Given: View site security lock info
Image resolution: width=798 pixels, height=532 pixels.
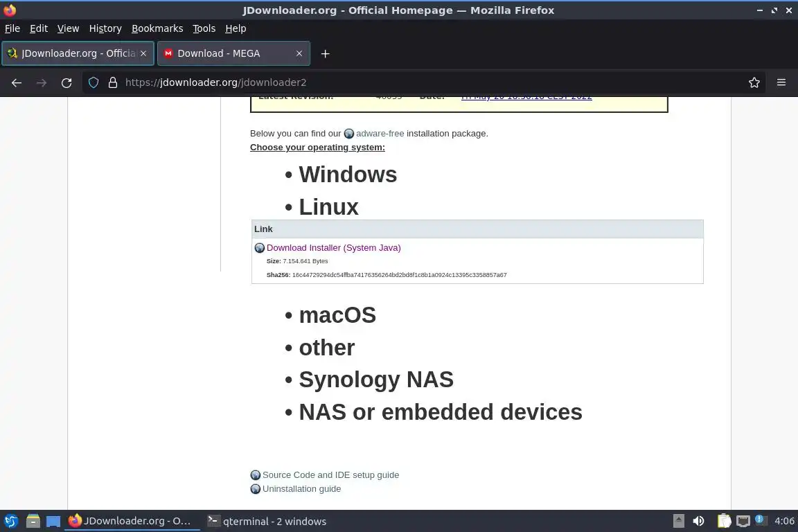Looking at the screenshot, I should coord(113,82).
